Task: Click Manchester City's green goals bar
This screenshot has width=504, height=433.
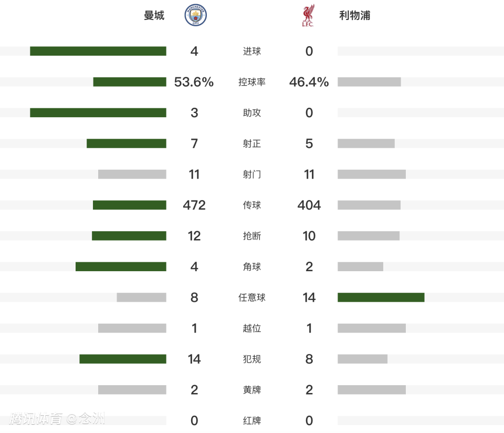Action: (x=98, y=51)
